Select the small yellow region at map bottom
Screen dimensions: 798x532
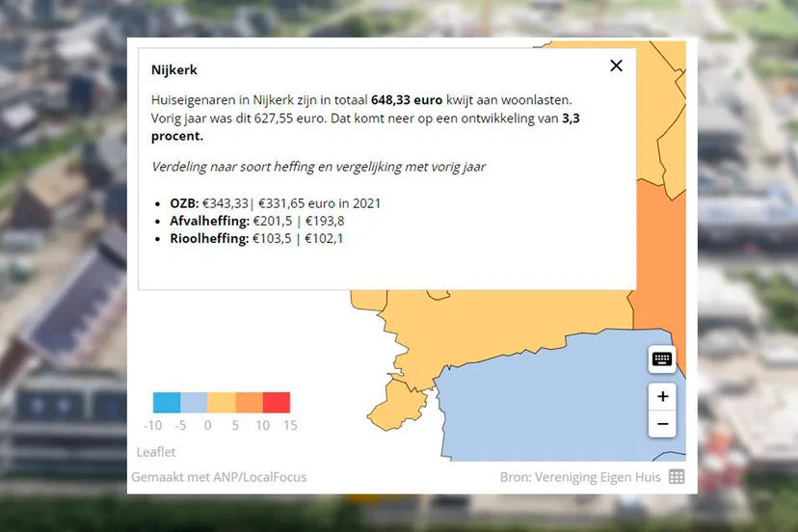click(x=397, y=405)
